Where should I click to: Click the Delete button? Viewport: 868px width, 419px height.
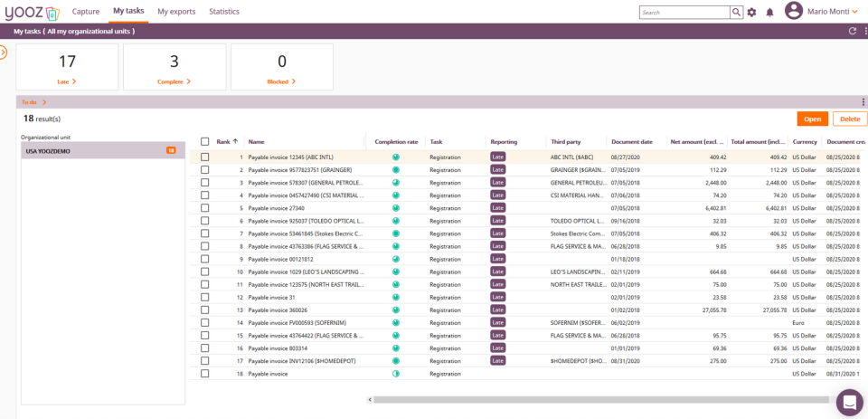click(850, 119)
